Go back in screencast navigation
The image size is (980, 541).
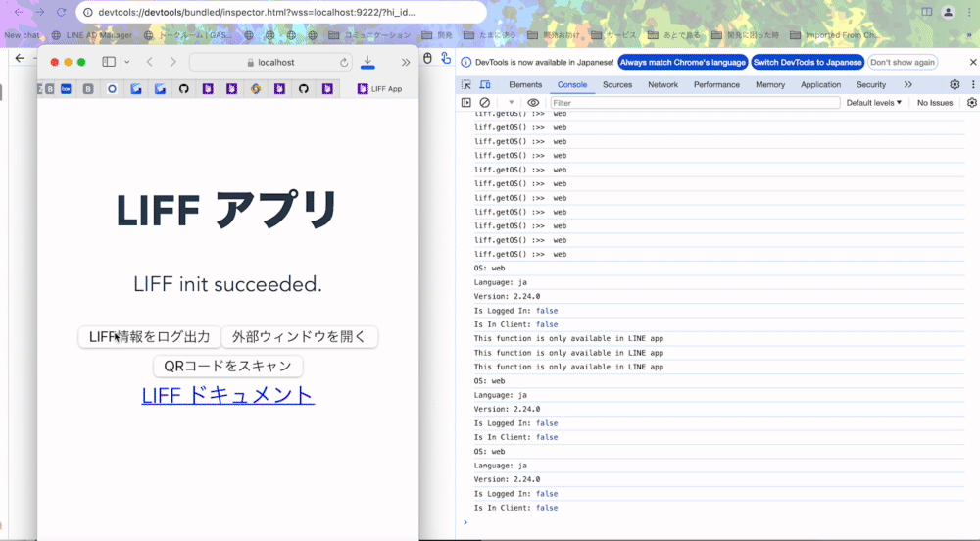coord(20,58)
